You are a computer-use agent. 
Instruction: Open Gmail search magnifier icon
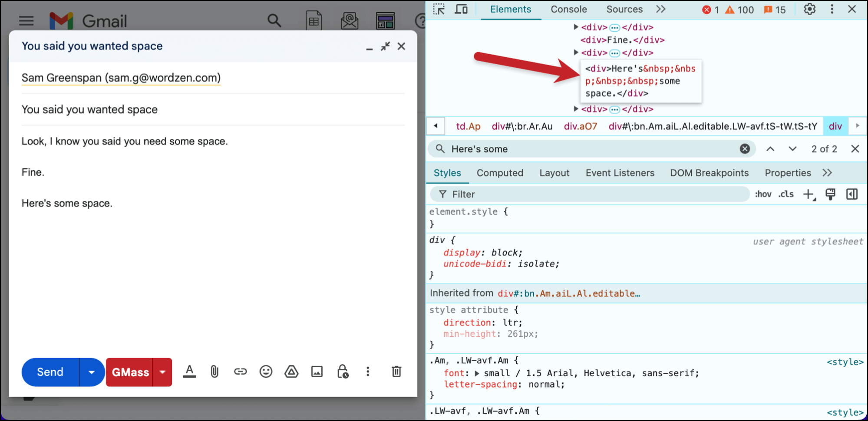tap(274, 20)
